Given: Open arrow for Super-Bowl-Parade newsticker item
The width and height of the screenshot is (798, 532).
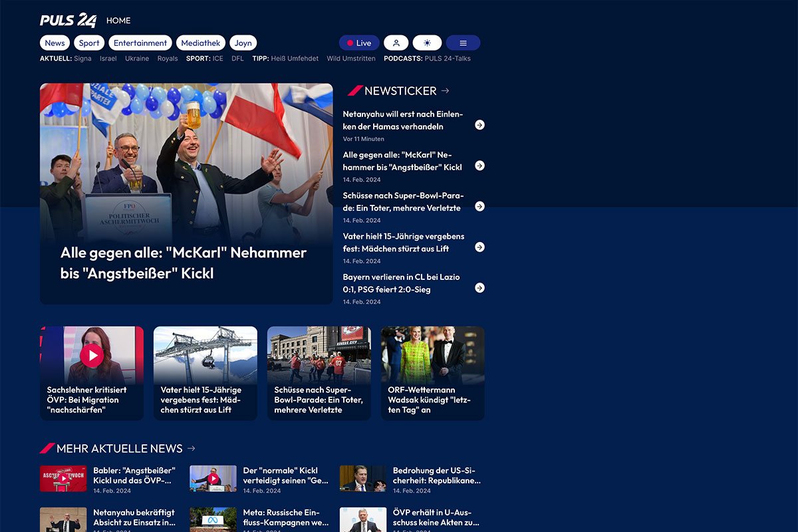Looking at the screenshot, I should [x=479, y=206].
